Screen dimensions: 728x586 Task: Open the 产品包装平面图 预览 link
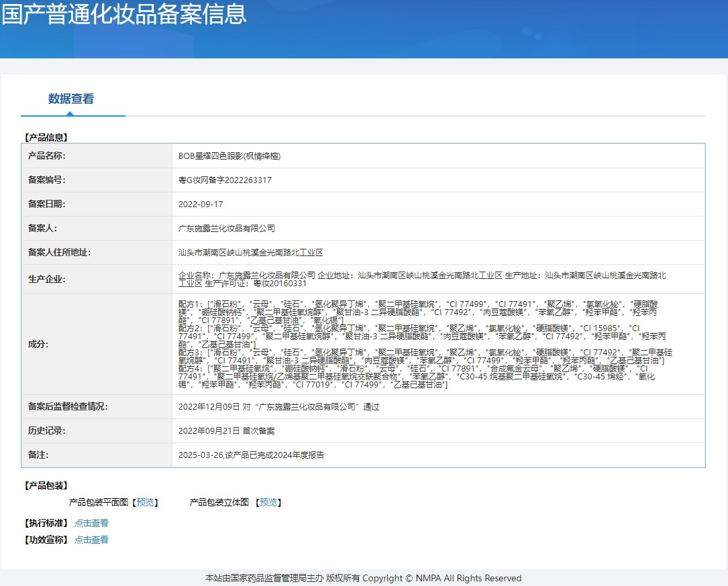click(x=146, y=502)
